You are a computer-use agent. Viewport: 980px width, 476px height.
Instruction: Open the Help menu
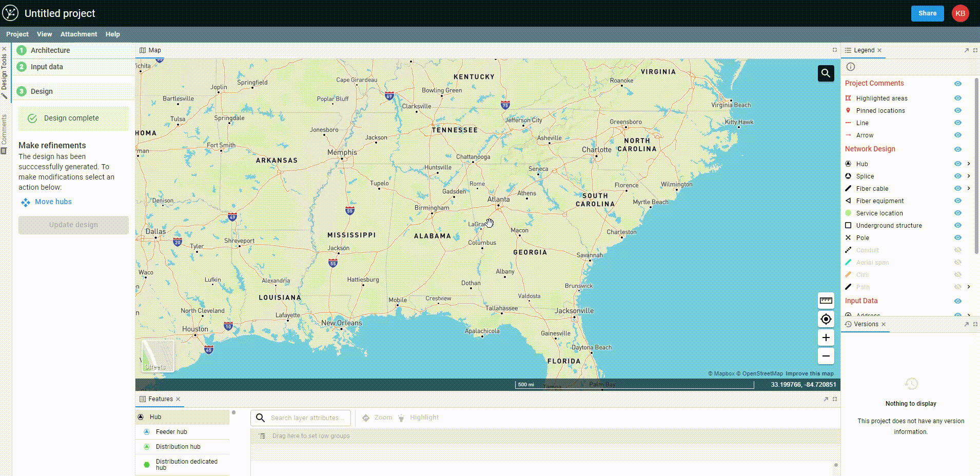point(112,34)
